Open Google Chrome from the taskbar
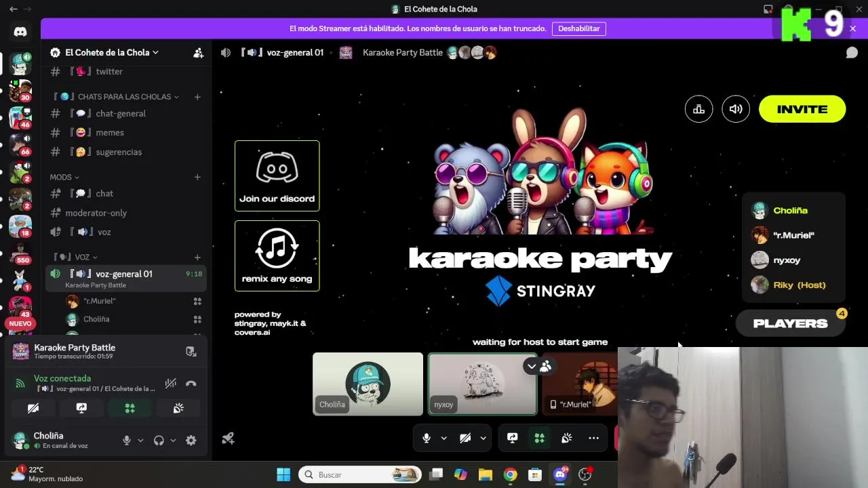Image resolution: width=868 pixels, height=488 pixels. point(510,474)
